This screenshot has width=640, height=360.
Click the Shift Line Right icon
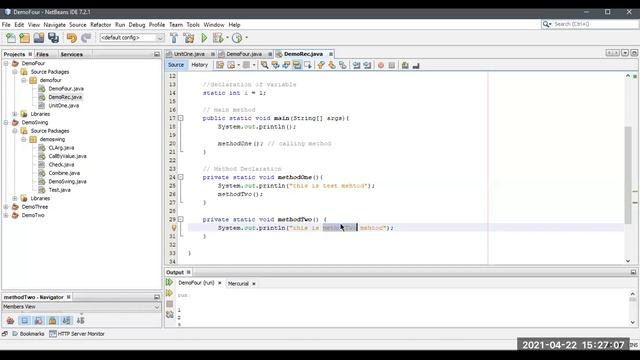(367, 65)
